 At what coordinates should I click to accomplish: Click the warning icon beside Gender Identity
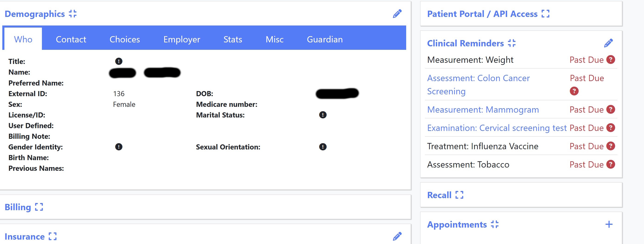(119, 147)
